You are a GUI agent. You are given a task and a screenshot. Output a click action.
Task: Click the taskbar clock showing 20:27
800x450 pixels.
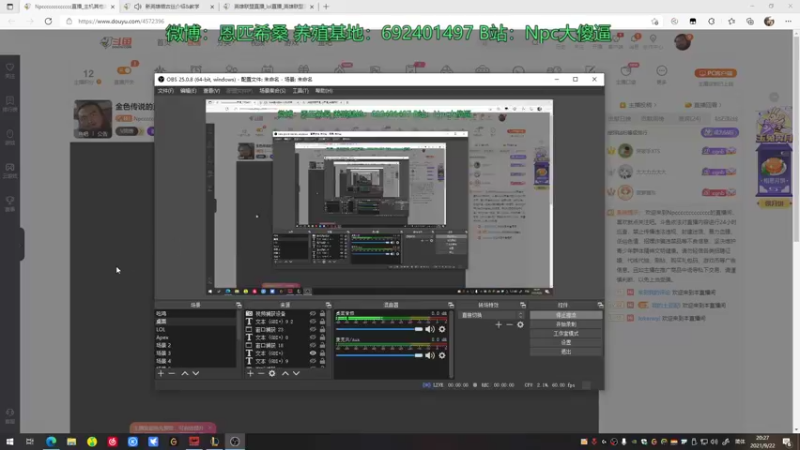point(762,442)
